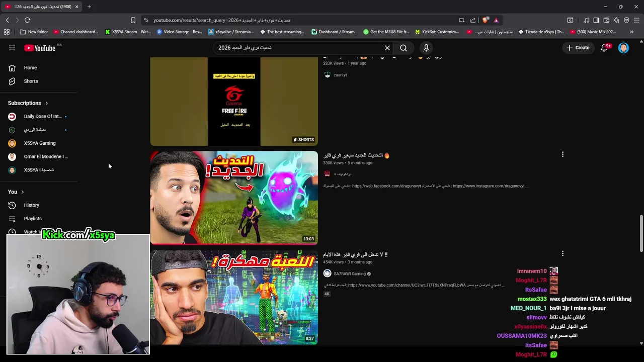The image size is (644, 362).
Task: Open the X5SYA شخصية subscription
Action: pos(39,170)
